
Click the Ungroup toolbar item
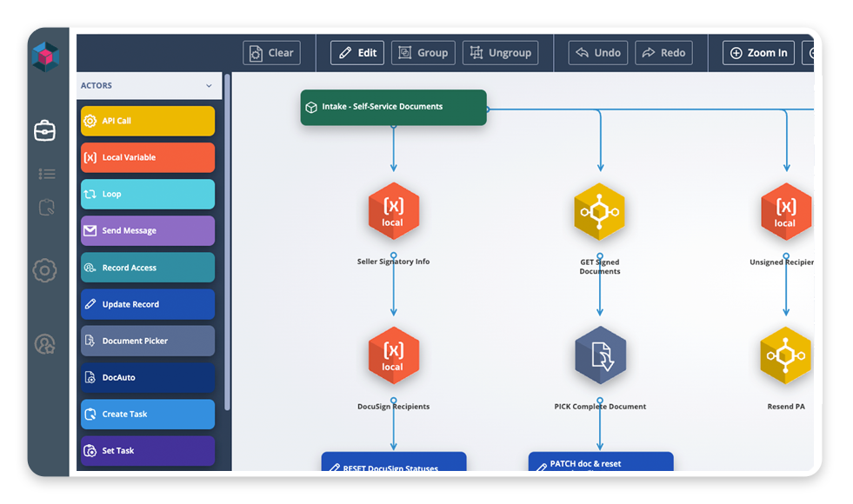pyautogui.click(x=500, y=52)
